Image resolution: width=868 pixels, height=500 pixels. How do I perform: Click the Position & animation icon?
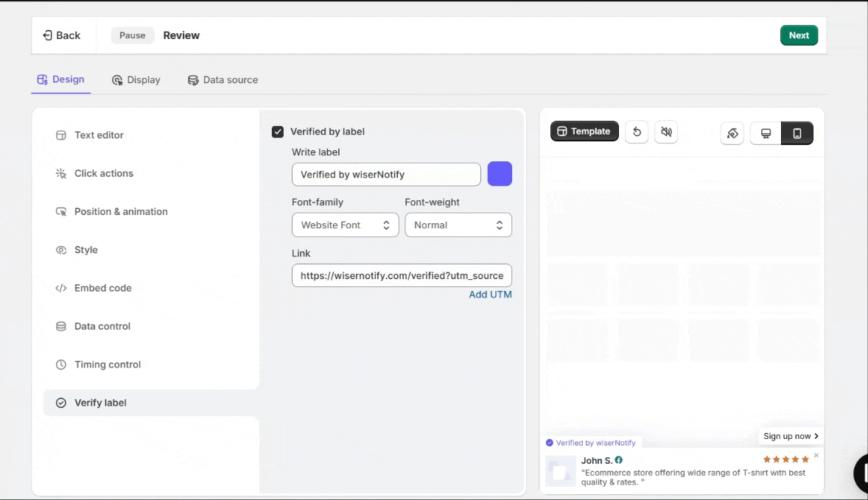coord(61,212)
